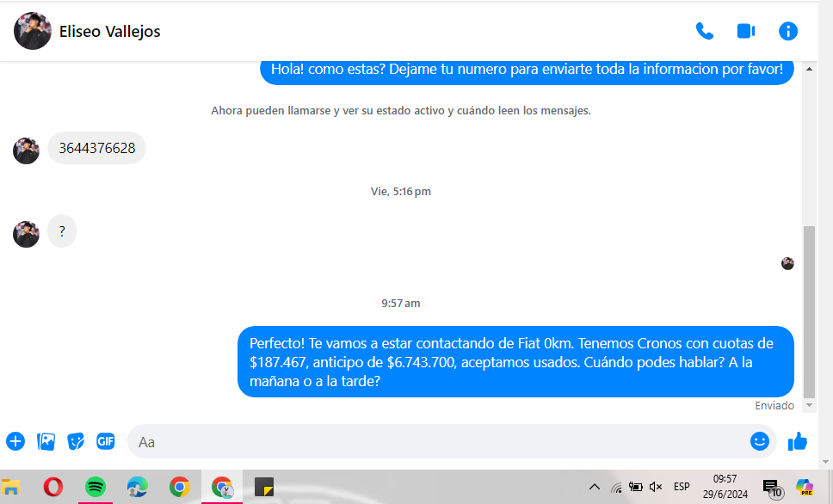The height and width of the screenshot is (504, 833).
Task: Show hidden system tray icons
Action: 595,487
